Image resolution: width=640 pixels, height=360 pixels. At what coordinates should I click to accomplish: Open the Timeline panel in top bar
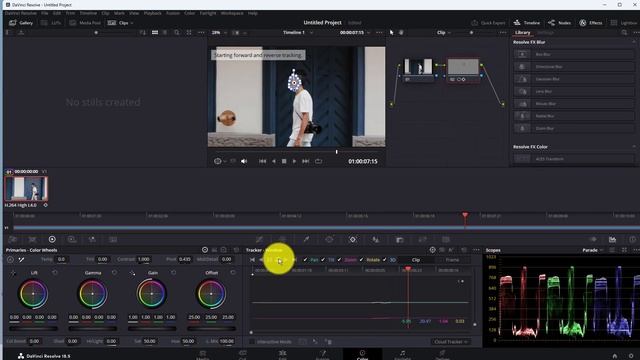coord(527,23)
